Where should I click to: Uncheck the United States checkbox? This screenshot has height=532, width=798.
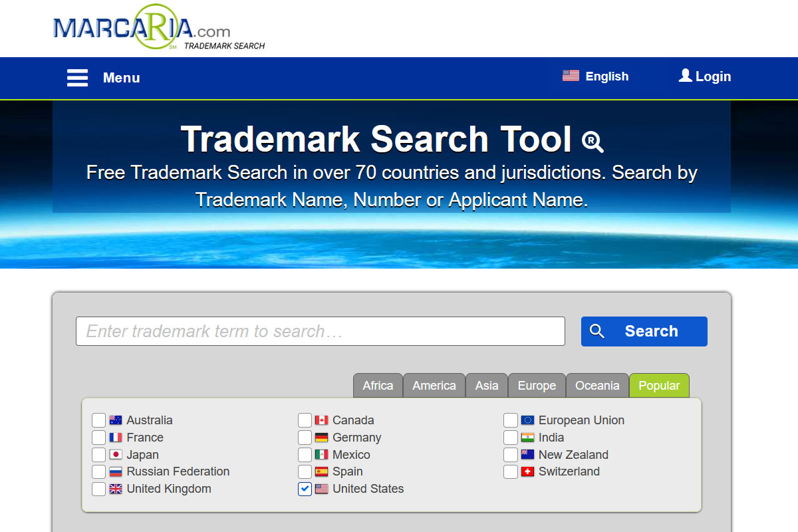click(305, 489)
